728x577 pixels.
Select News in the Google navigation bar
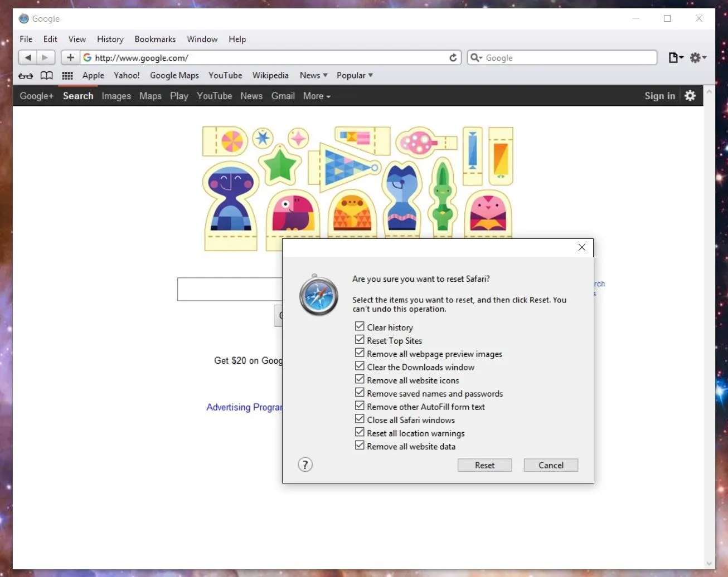251,96
